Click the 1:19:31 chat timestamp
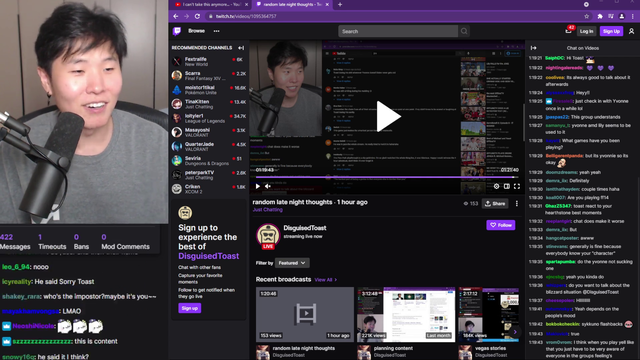Viewport: 640px width, 360px height. pos(536,206)
